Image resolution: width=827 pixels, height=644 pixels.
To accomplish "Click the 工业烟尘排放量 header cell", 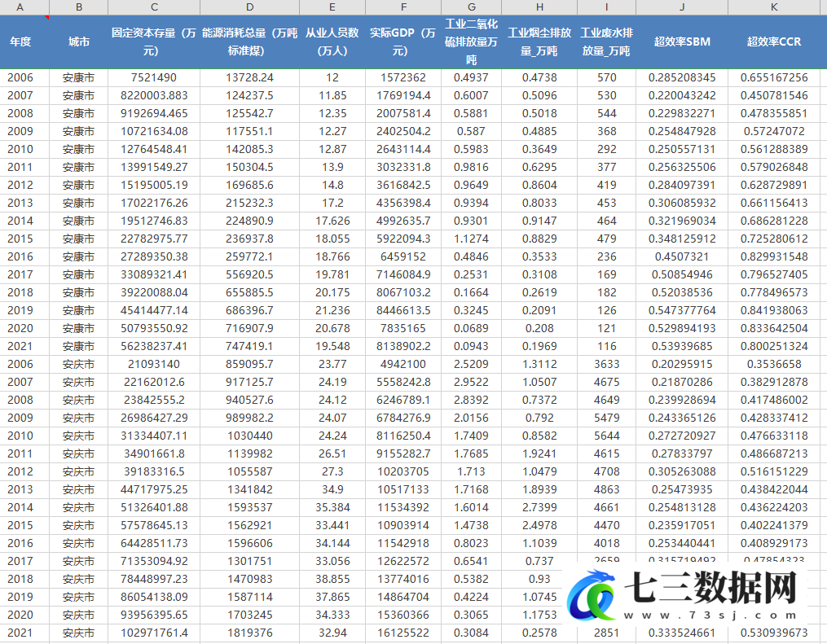I will [x=539, y=42].
